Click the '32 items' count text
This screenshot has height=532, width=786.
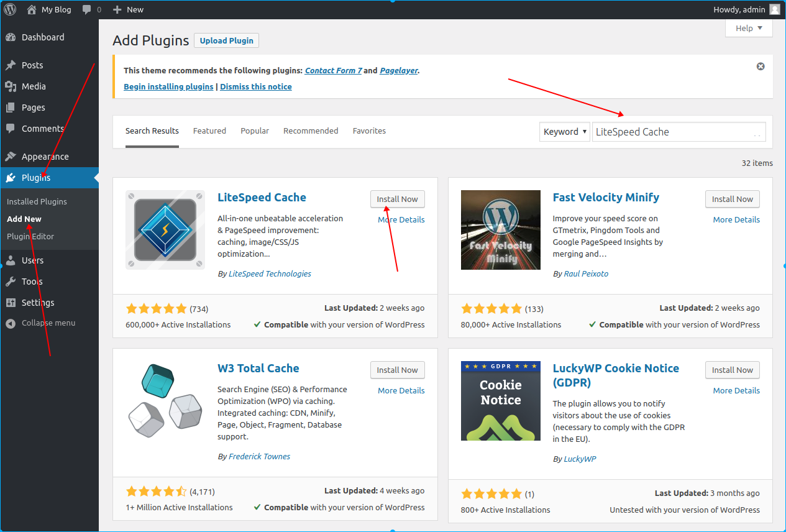click(x=757, y=163)
